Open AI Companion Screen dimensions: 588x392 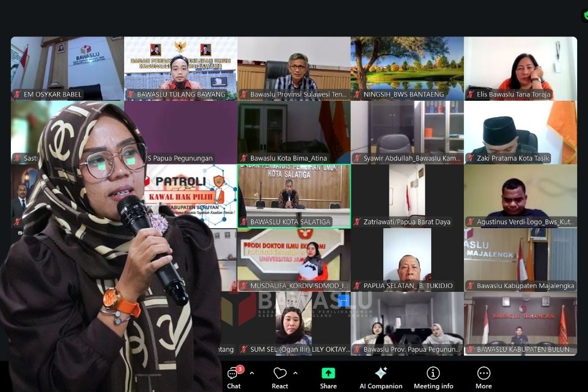(381, 377)
